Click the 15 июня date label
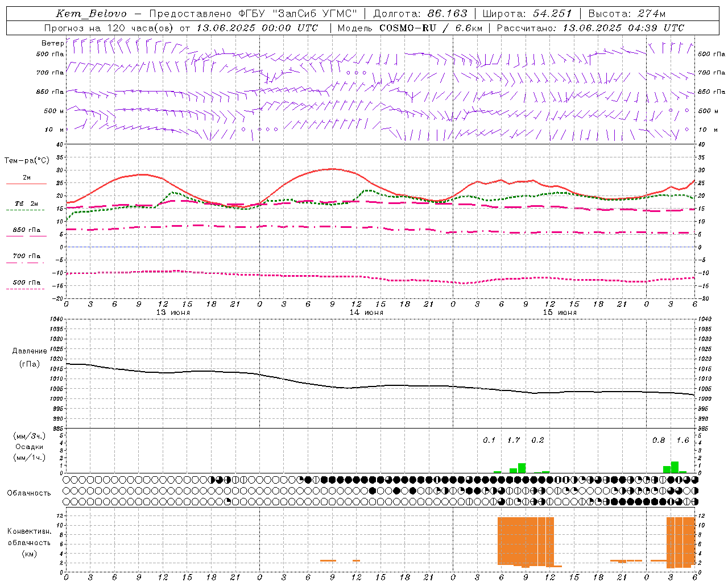728x582 pixels. (x=560, y=312)
